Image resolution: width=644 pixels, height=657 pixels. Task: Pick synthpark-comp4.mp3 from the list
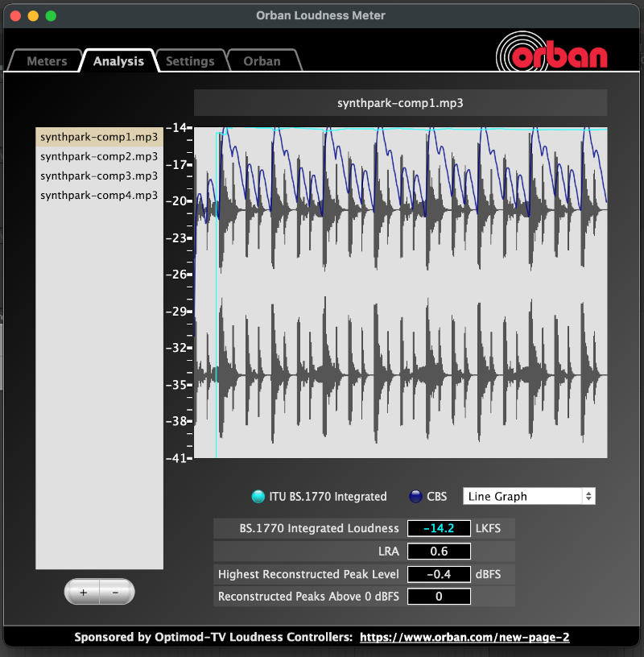pos(99,195)
